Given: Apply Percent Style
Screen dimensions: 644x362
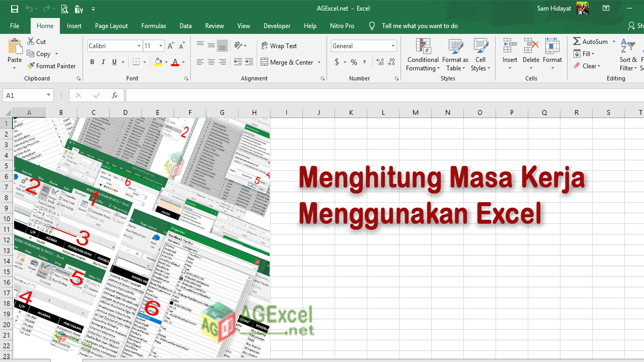Looking at the screenshot, I should tap(354, 62).
